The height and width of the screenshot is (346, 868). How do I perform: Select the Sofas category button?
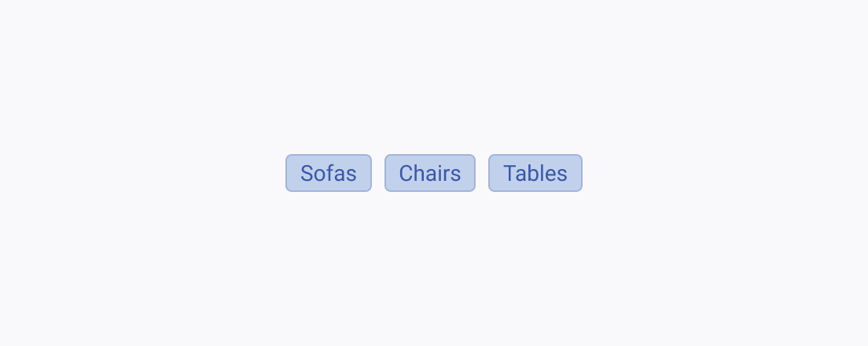329,173
